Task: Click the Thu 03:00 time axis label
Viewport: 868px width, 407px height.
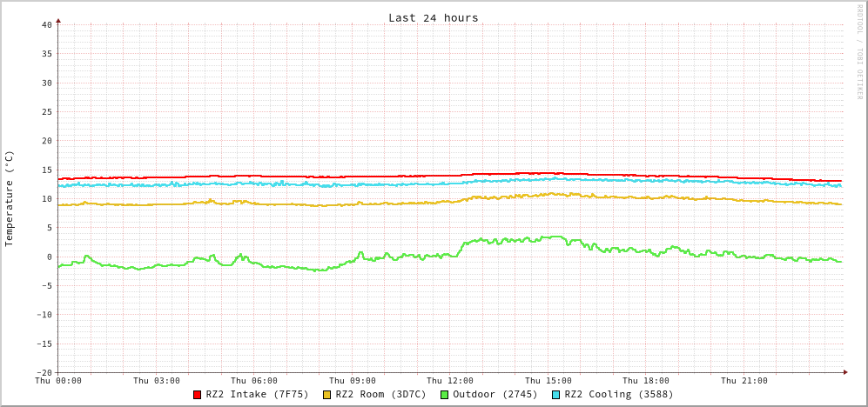Action: [157, 381]
